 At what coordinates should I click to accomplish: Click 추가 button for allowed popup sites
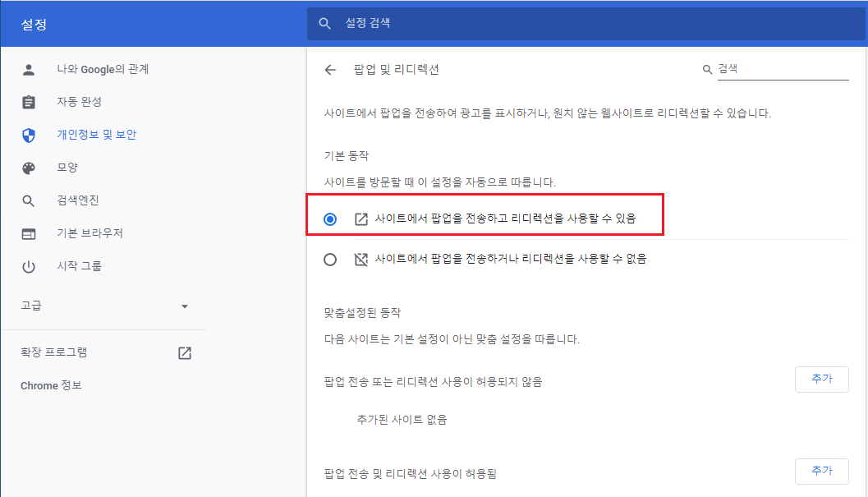tap(821, 471)
